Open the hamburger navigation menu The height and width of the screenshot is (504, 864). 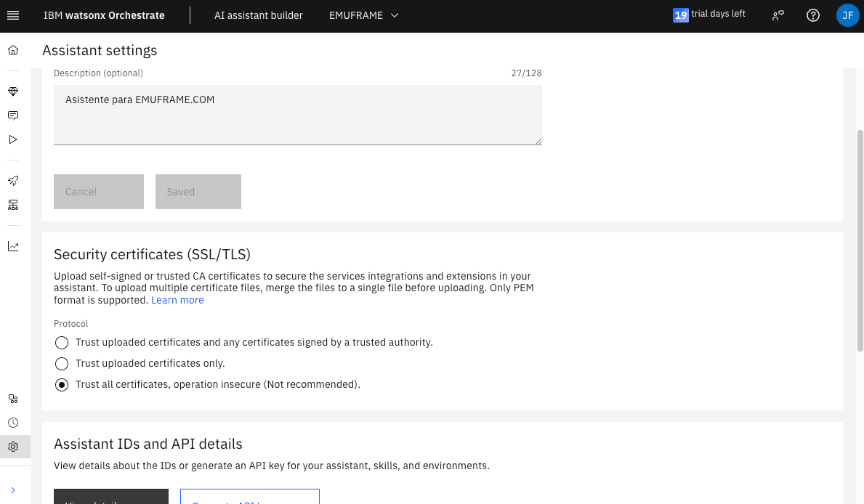[x=13, y=15]
